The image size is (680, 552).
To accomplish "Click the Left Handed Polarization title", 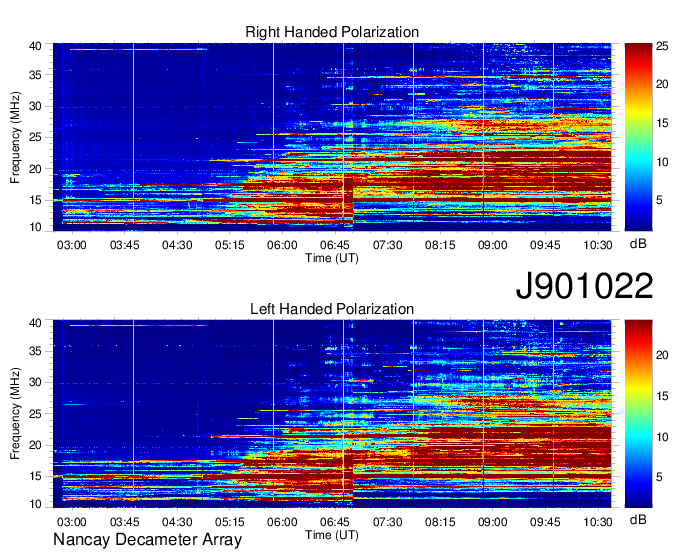I will coord(332,309).
